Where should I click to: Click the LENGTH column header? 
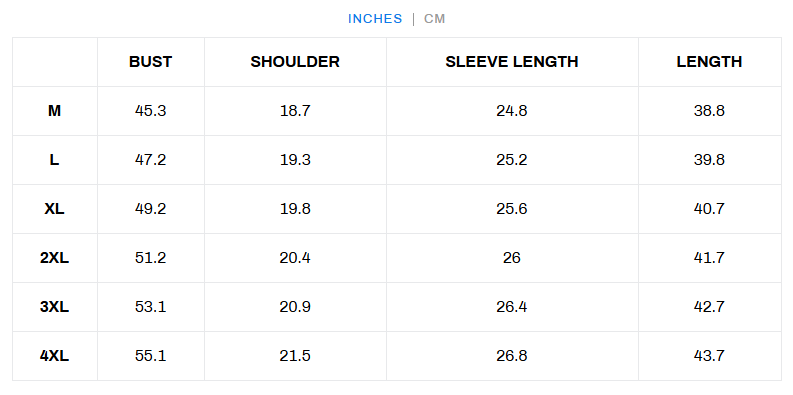[x=709, y=62]
